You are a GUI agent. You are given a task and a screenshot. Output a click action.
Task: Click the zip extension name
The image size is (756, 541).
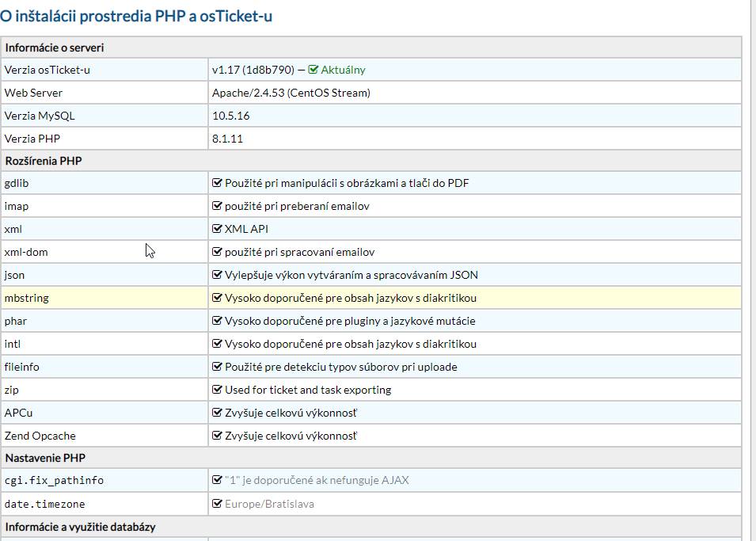(x=12, y=390)
